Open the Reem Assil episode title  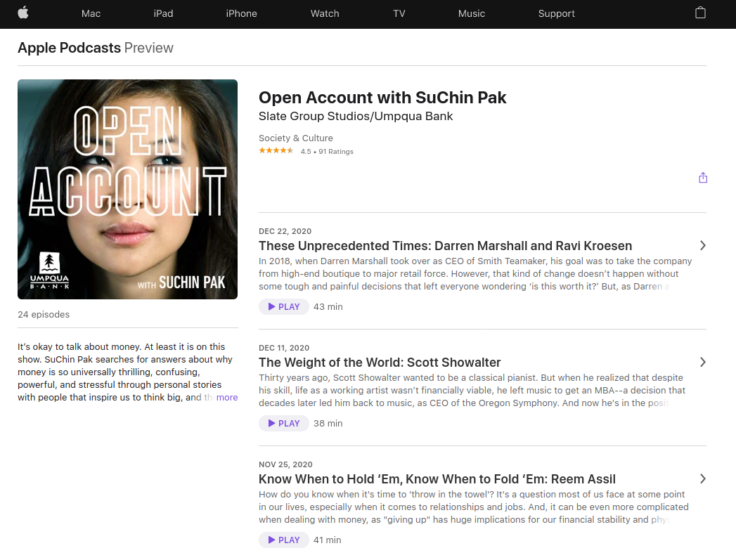437,479
